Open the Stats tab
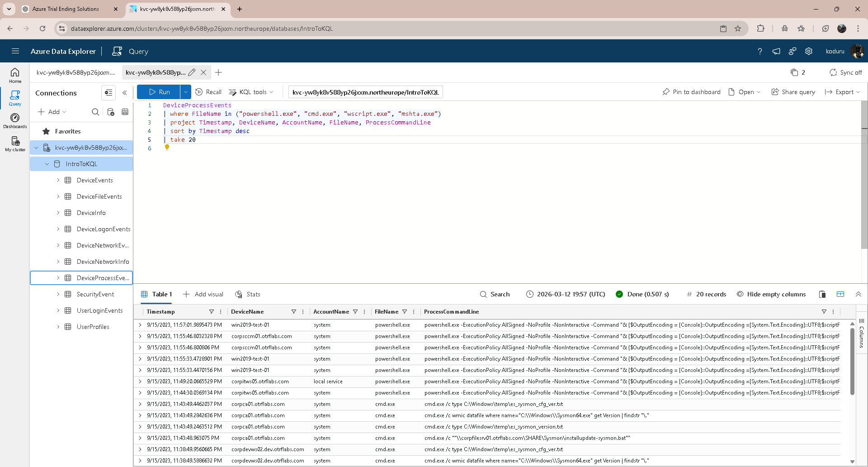 pyautogui.click(x=248, y=294)
